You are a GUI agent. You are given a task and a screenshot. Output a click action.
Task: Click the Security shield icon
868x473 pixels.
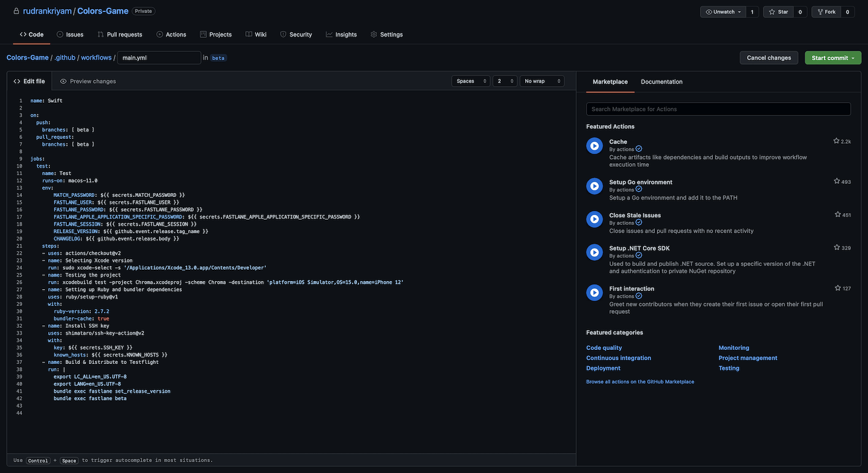pyautogui.click(x=283, y=34)
